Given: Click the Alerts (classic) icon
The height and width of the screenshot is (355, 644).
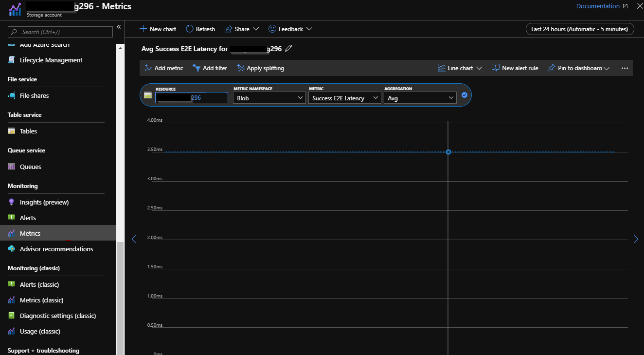Looking at the screenshot, I should 12,284.
